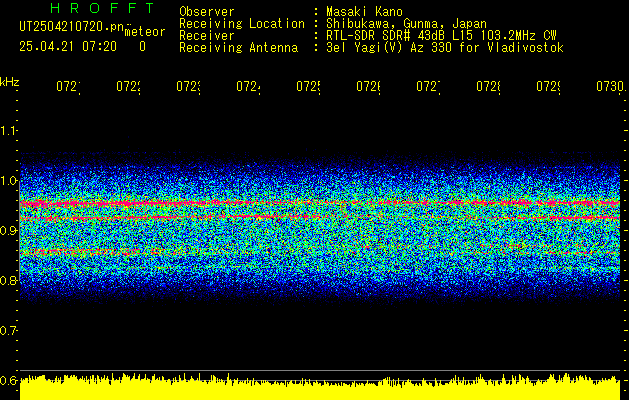The height and width of the screenshot is (400, 629).
Task: Select the file name UT2504210720
Action: click(x=71, y=27)
